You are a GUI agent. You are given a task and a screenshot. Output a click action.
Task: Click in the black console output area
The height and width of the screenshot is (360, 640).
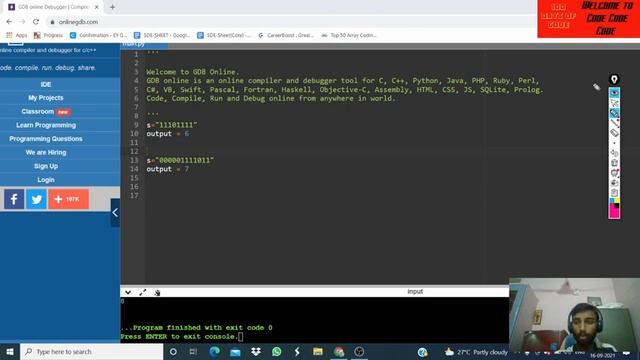tap(314, 320)
